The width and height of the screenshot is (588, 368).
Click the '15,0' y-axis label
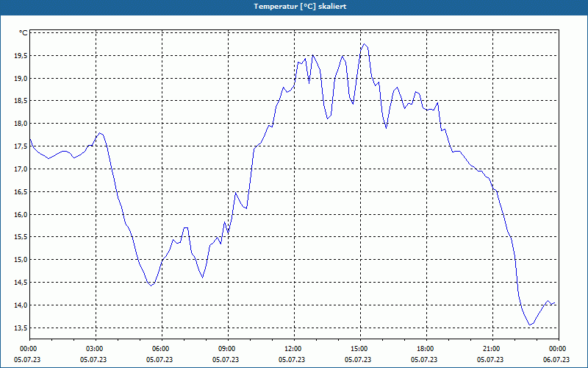click(21, 260)
